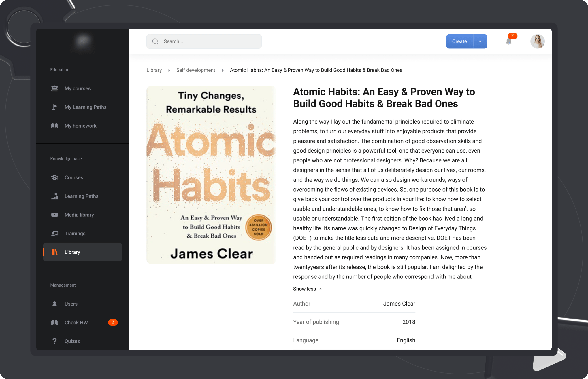Click the Quizes question mark icon
This screenshot has width=588, height=379.
pyautogui.click(x=54, y=341)
